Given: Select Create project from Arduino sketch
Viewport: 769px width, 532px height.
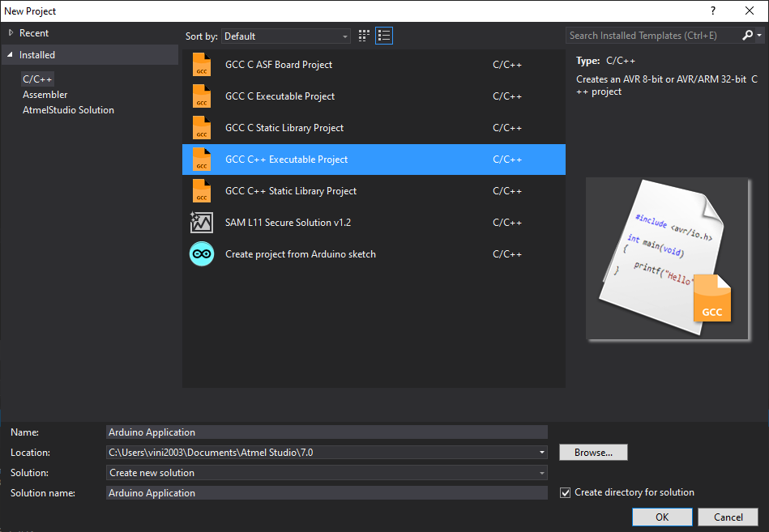Looking at the screenshot, I should (x=374, y=253).
